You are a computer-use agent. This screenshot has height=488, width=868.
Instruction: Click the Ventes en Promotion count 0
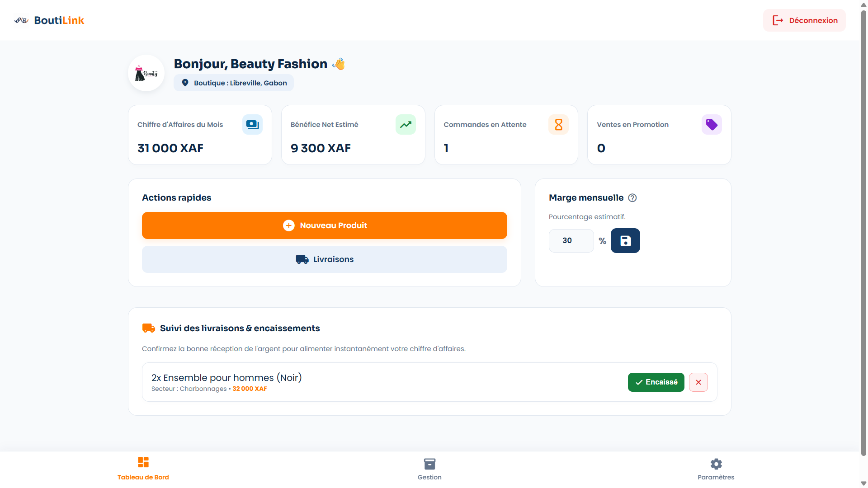coord(601,148)
